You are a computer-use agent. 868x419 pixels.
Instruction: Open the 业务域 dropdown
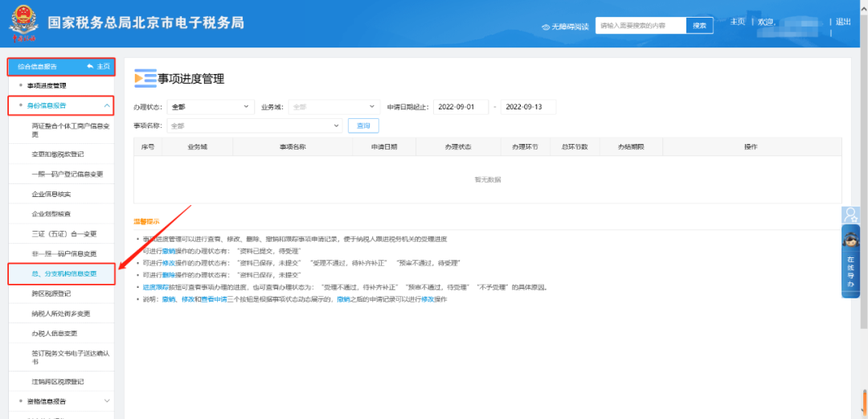pyautogui.click(x=334, y=107)
